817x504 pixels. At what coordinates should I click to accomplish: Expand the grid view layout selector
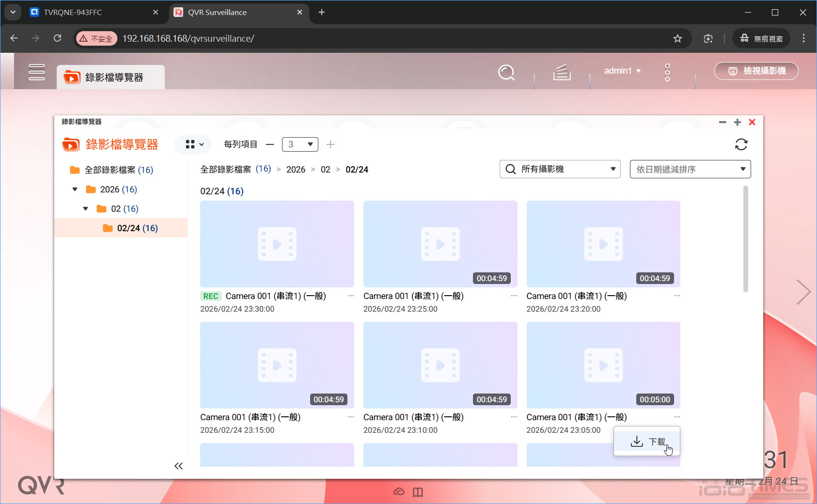point(193,144)
